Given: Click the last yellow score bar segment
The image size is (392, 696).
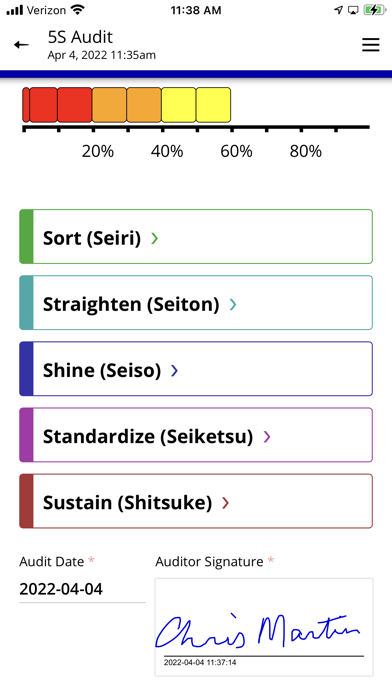Looking at the screenshot, I should pyautogui.click(x=213, y=105).
